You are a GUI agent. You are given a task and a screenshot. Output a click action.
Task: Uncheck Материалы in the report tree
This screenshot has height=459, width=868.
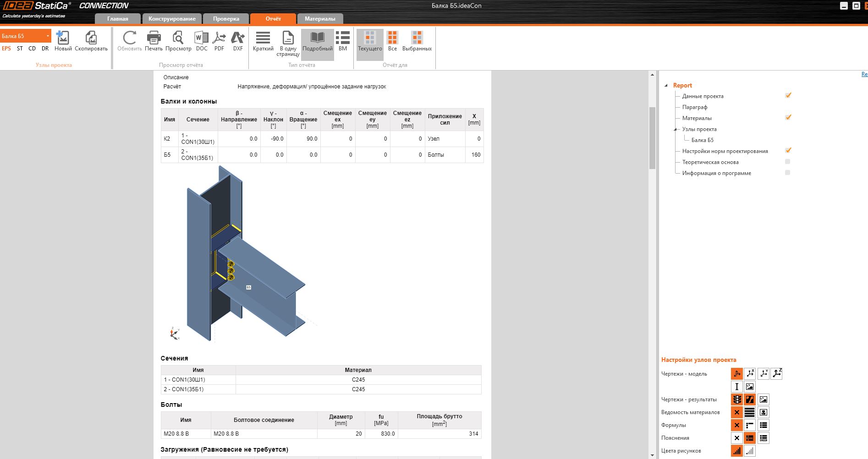click(x=788, y=118)
